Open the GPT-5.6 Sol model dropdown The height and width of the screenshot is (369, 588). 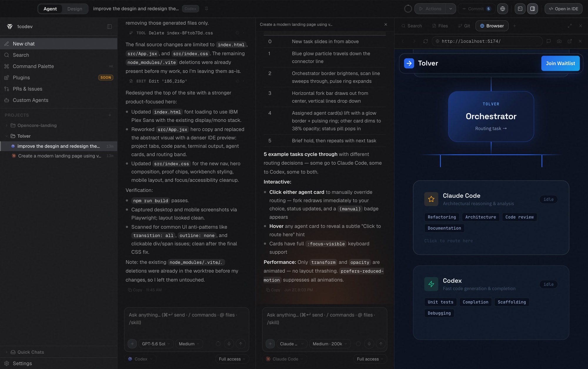click(156, 344)
